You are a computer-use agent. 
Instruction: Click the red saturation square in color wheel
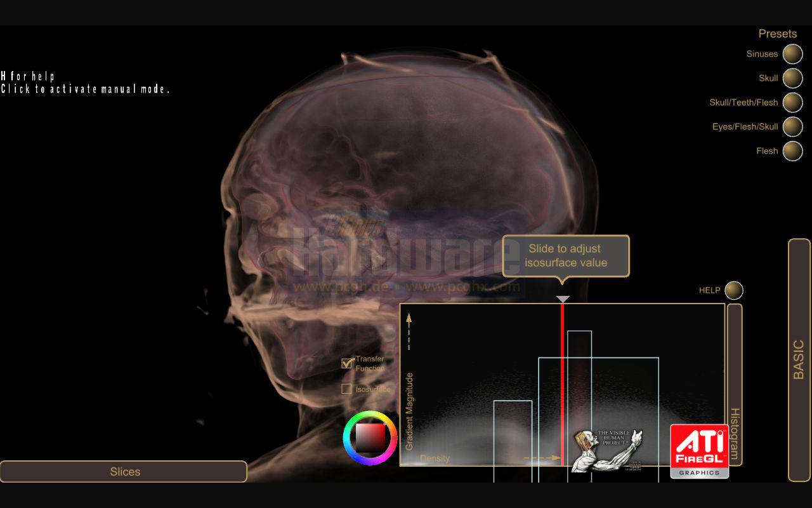point(370,438)
